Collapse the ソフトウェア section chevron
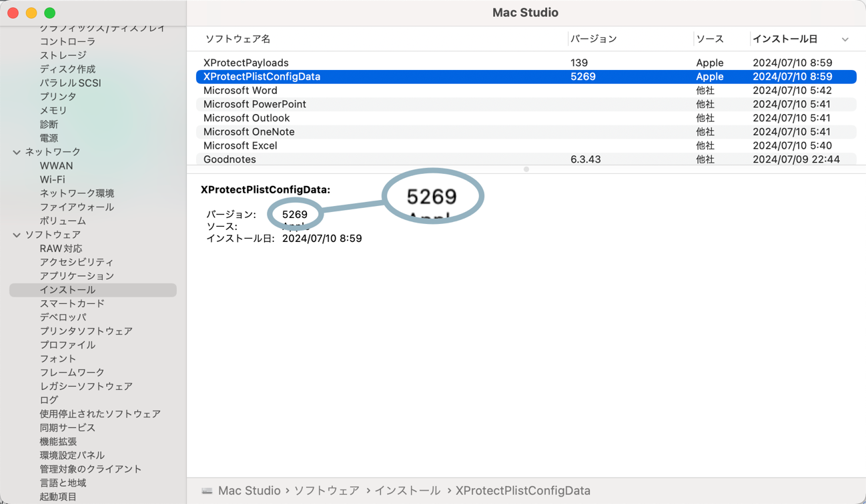This screenshot has height=504, width=866. click(x=17, y=235)
